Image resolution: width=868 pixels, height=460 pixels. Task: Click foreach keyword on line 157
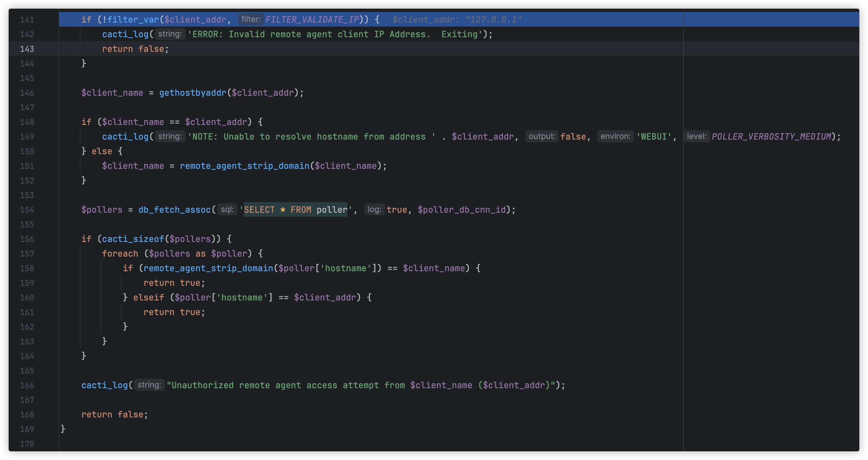[x=120, y=254]
